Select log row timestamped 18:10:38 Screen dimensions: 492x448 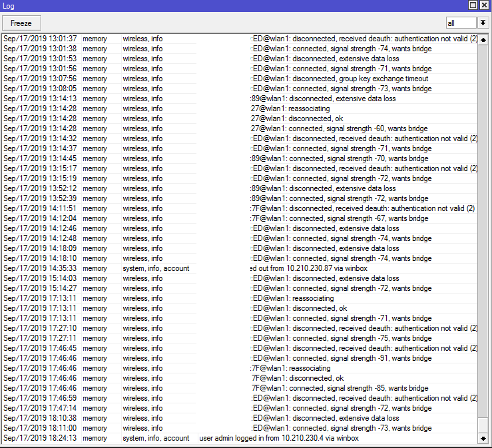(x=240, y=418)
